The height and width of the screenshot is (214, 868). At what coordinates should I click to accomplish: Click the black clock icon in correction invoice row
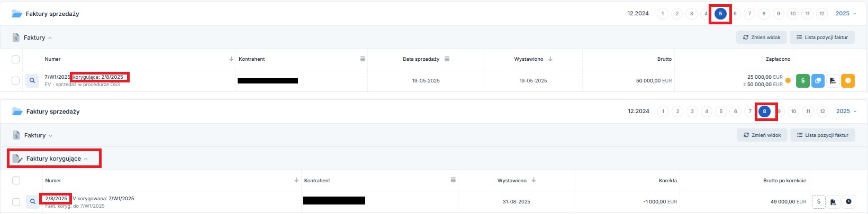[848, 201]
